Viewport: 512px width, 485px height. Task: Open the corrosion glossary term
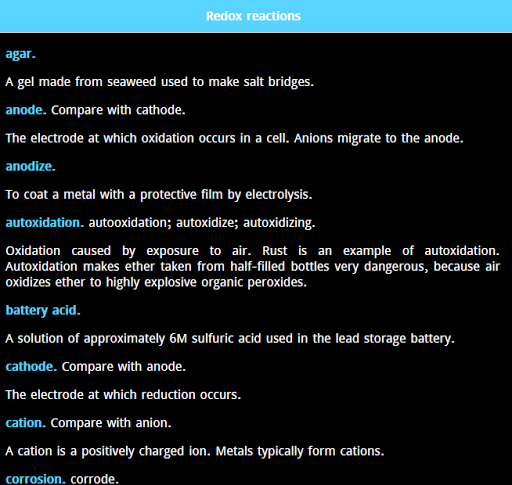click(33, 479)
